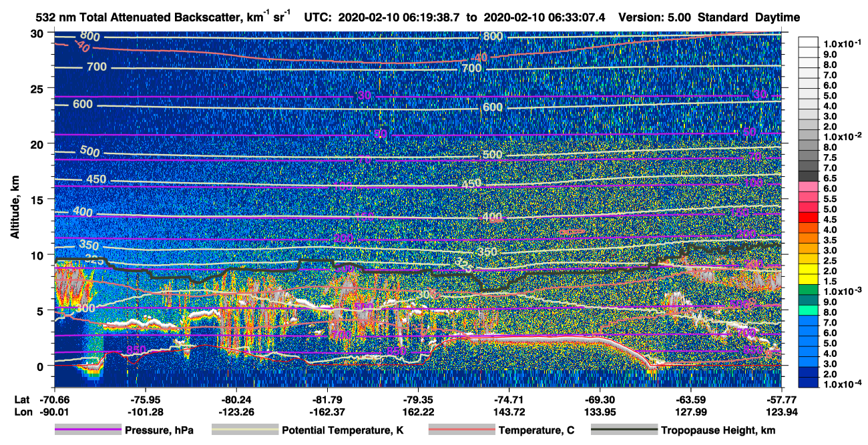Select longitude value -162.37

(327, 412)
